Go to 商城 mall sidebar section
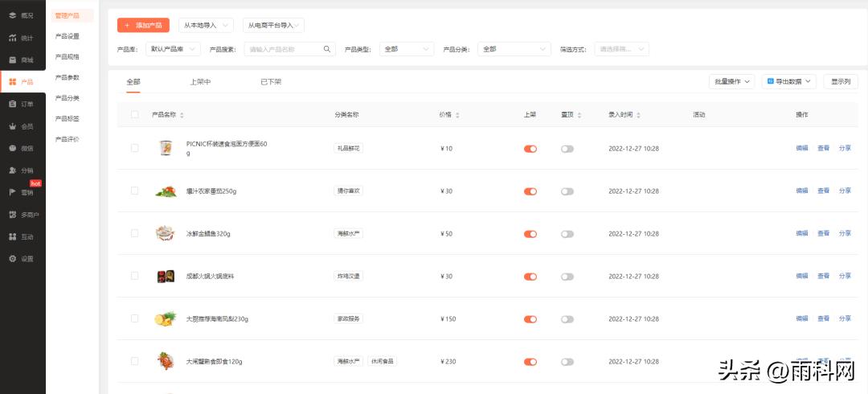This screenshot has width=868, height=394. tap(23, 60)
